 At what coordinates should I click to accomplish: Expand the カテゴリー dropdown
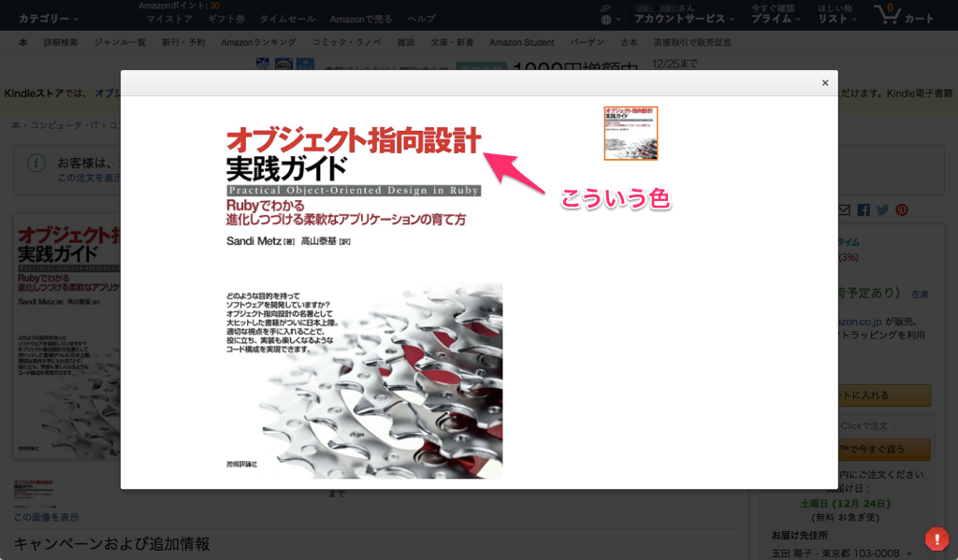click(48, 19)
